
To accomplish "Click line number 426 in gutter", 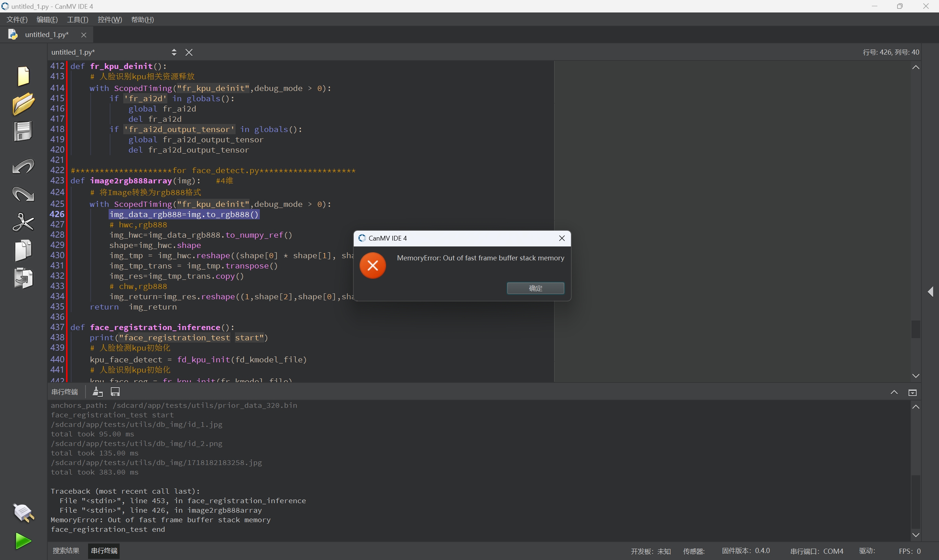I will pos(57,214).
